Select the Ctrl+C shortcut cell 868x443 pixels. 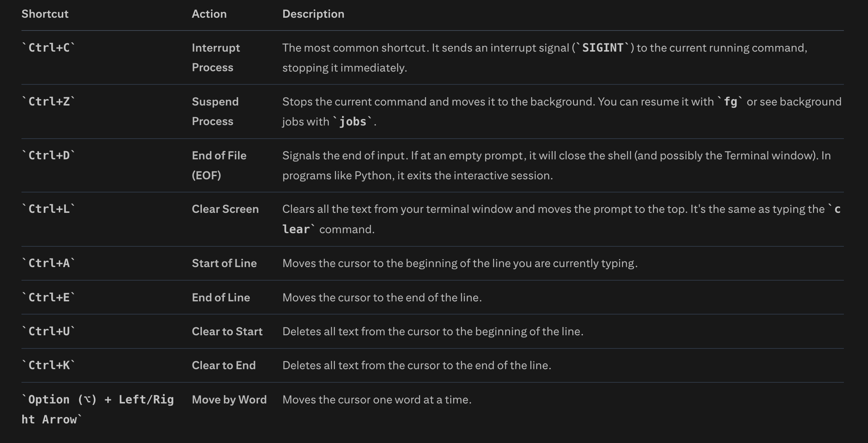[x=49, y=47]
